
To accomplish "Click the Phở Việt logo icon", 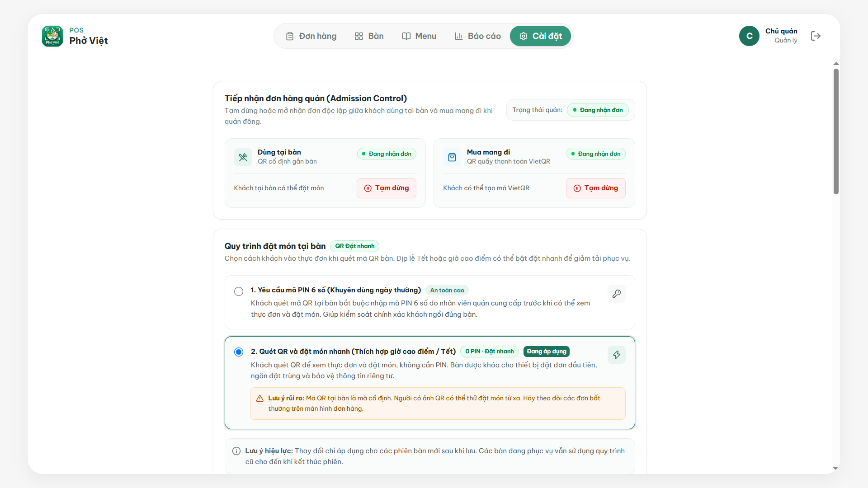I will [x=52, y=36].
